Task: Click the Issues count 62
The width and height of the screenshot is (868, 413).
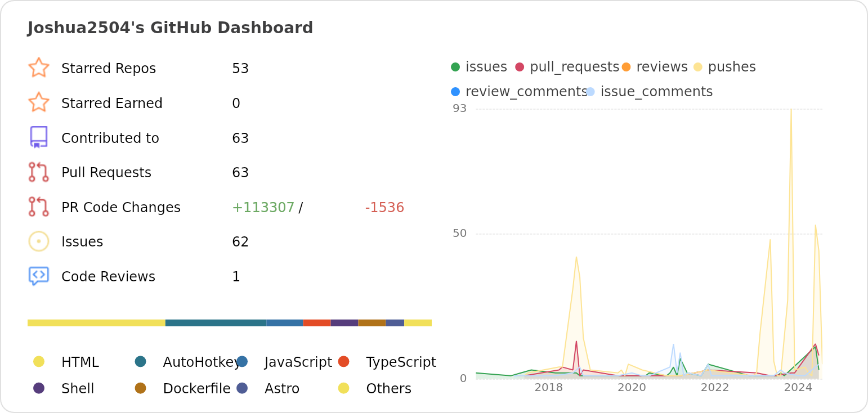Action: pyautogui.click(x=240, y=242)
